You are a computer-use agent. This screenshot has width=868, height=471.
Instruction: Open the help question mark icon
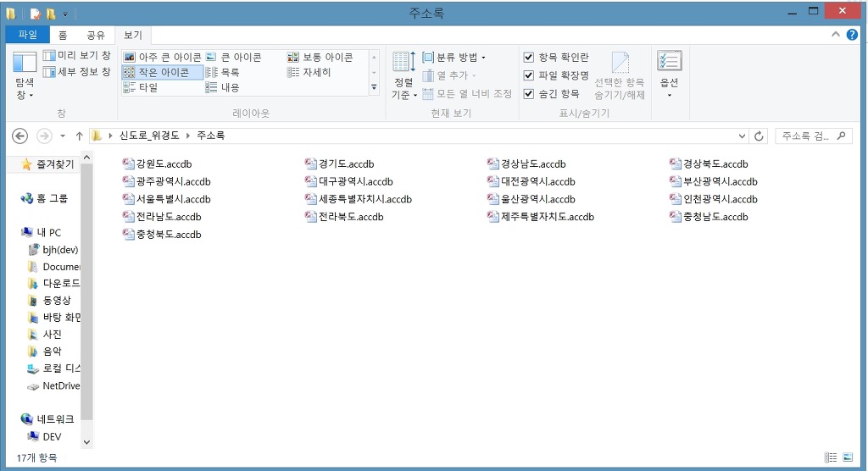(852, 35)
